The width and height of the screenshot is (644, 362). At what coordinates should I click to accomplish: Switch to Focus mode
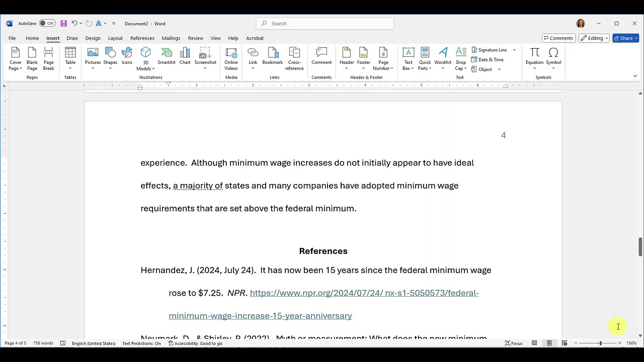513,343
